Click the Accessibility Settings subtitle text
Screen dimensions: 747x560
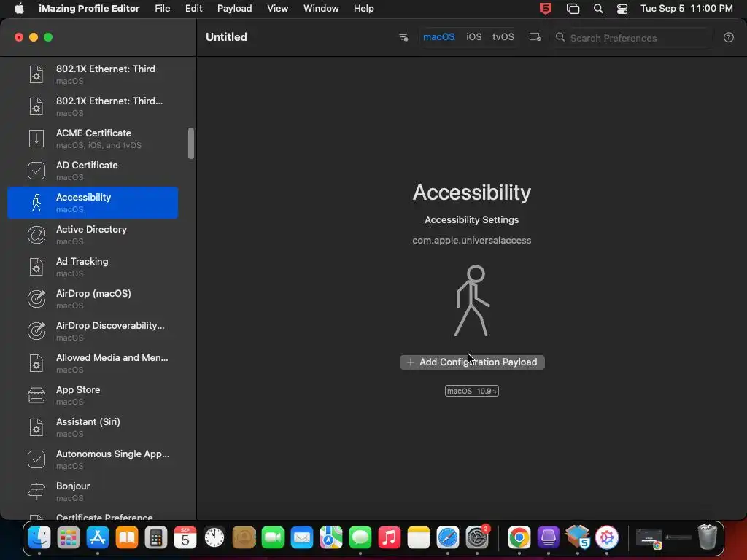pos(472,219)
